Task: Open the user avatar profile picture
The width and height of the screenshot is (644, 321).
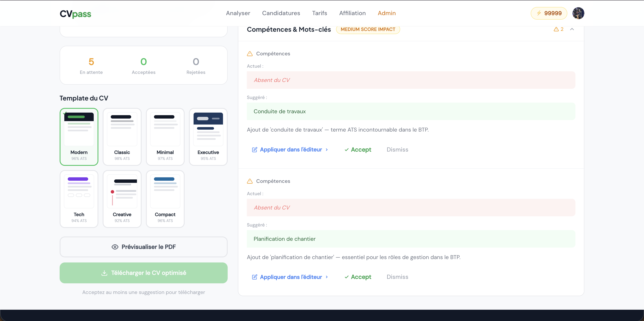Action: tap(578, 13)
